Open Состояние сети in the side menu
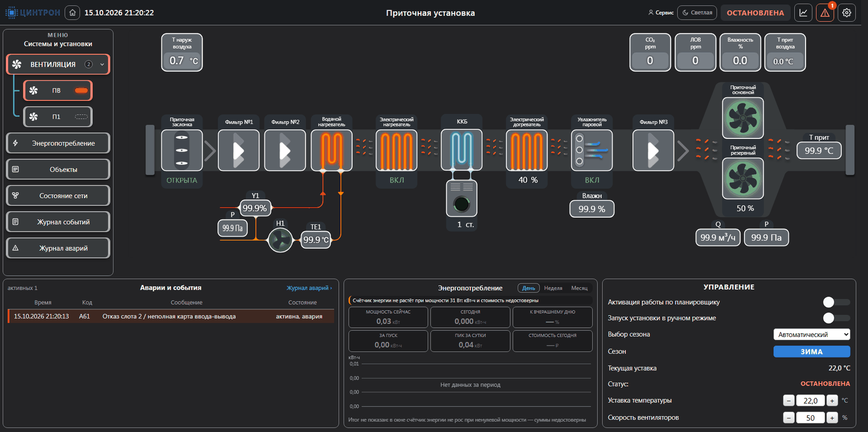The height and width of the screenshot is (432, 868). (x=58, y=195)
